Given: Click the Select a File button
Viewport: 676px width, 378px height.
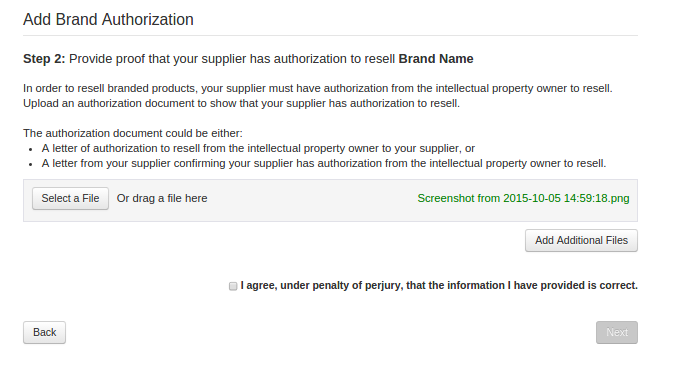Looking at the screenshot, I should click(x=70, y=198).
